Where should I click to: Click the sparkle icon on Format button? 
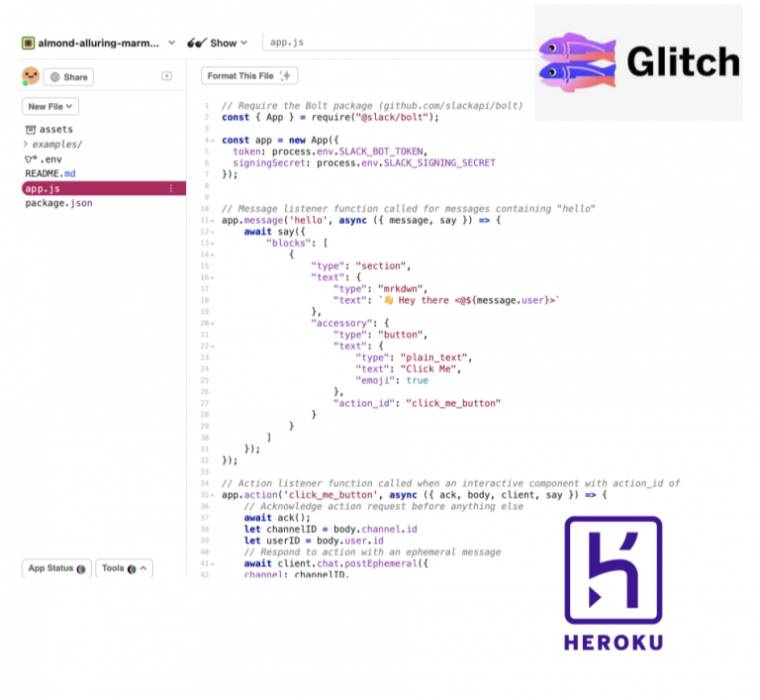pos(285,75)
